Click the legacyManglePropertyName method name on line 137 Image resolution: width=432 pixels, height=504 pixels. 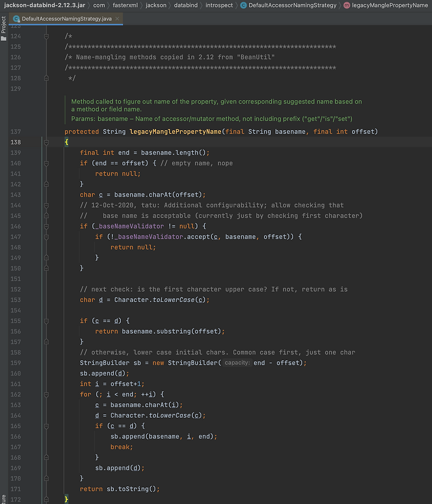[x=175, y=132]
